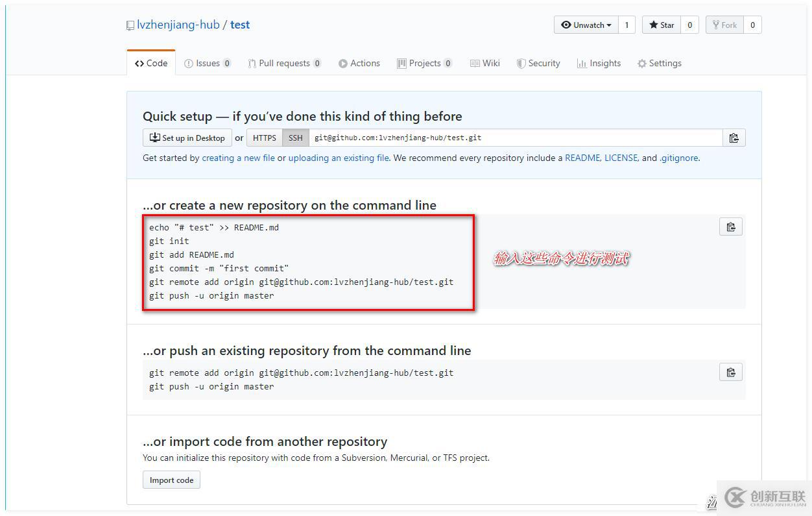
Task: Follow the creating a new file link
Action: [238, 158]
